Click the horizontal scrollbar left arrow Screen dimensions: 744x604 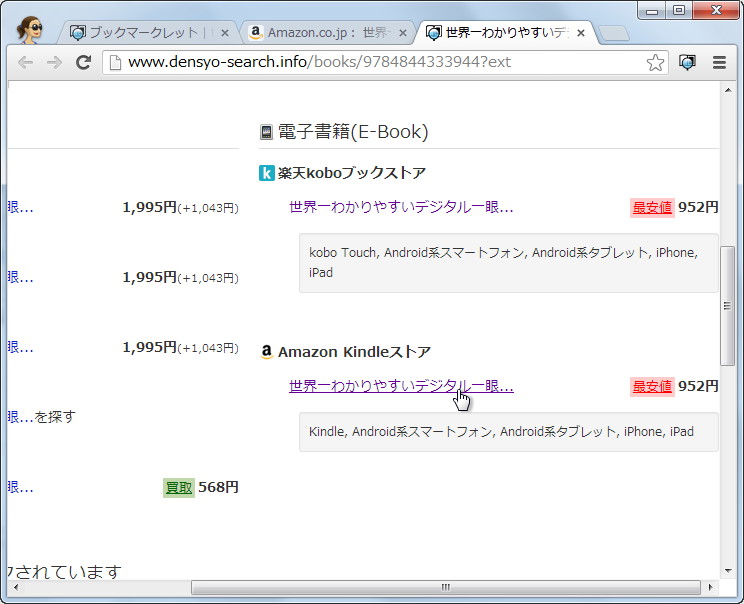(x=16, y=587)
